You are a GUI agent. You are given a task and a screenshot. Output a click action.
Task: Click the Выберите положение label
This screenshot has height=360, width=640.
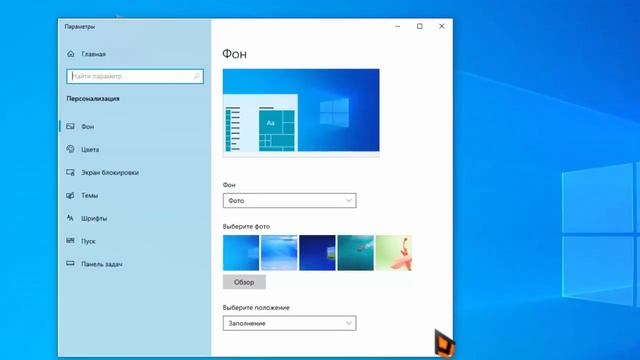pyautogui.click(x=256, y=307)
